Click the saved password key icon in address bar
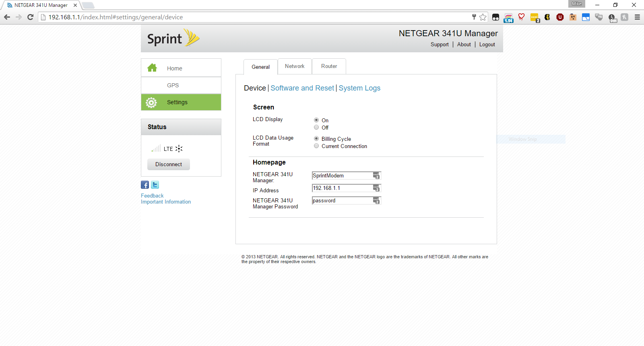Viewport: 644px width, 346px height. [474, 17]
